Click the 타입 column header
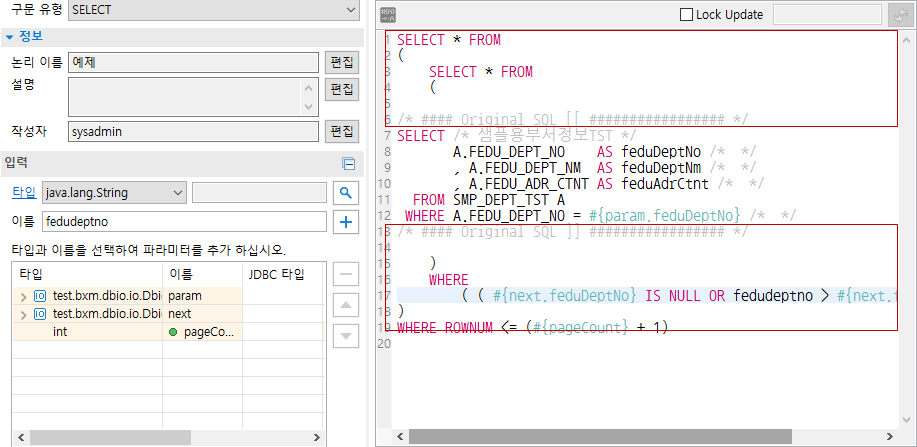 click(88, 274)
